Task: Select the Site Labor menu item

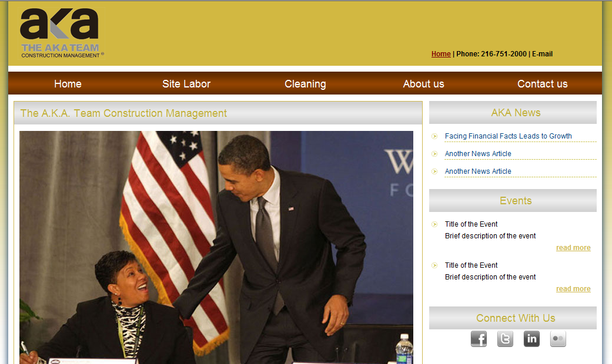Action: pyautogui.click(x=186, y=83)
